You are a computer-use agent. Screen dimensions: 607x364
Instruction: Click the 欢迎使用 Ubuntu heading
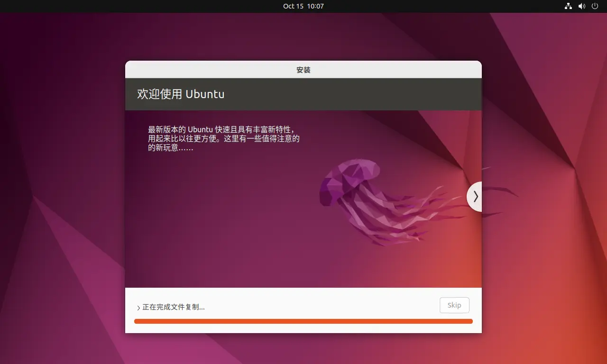[x=181, y=94]
